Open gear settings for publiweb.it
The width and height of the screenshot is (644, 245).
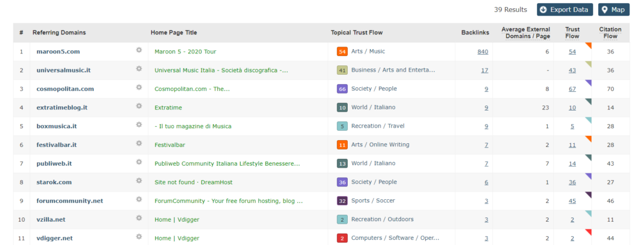pos(139,161)
